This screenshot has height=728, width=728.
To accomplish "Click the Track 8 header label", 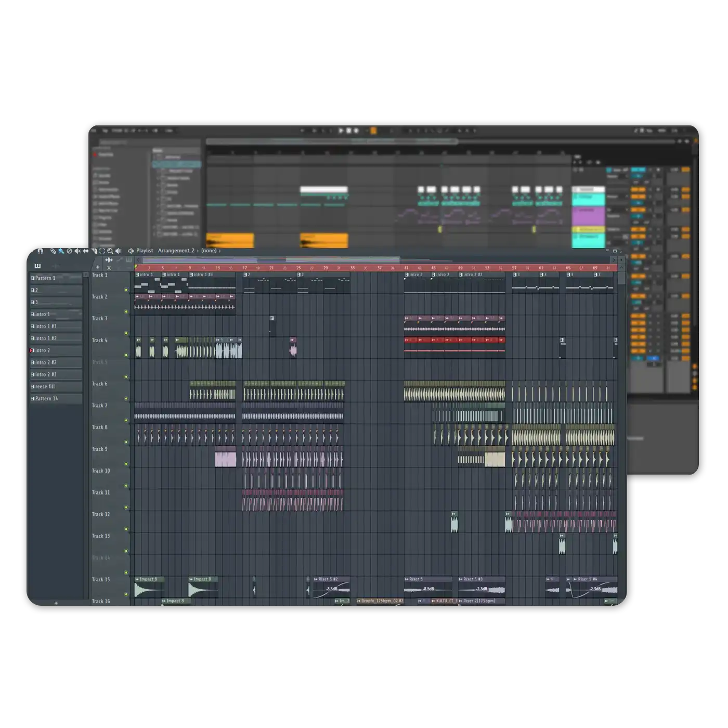I will click(100, 427).
